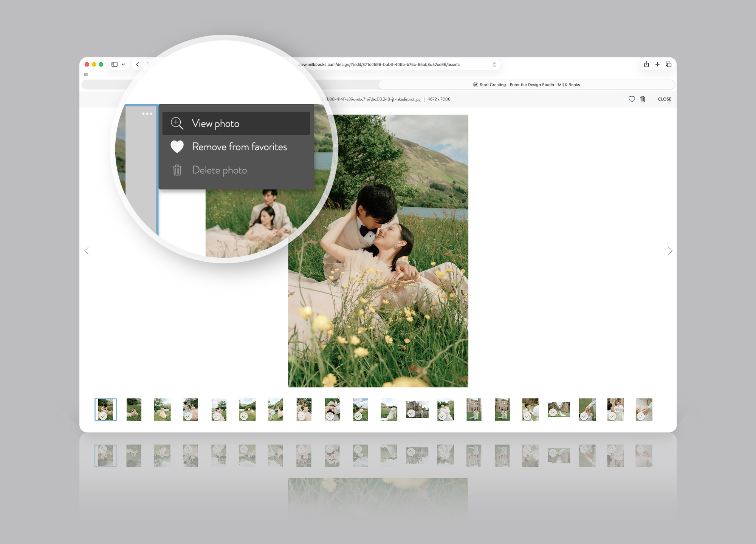Expand the sidebar dropdown chevron
This screenshot has width=756, height=544.
(x=123, y=65)
